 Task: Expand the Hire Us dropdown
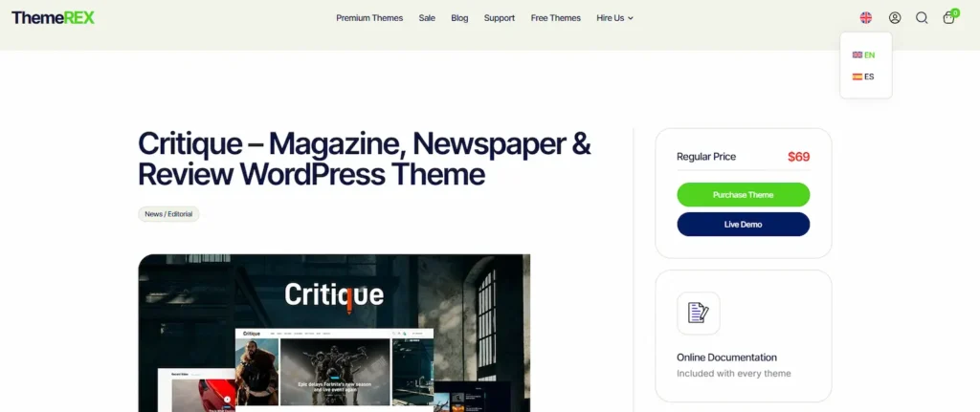(x=615, y=18)
